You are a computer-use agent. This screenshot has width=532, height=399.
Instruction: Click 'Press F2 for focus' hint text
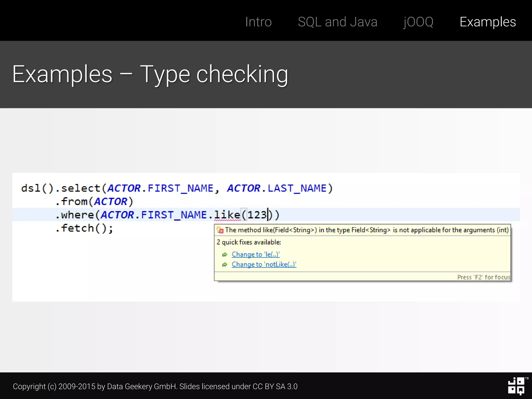point(483,277)
